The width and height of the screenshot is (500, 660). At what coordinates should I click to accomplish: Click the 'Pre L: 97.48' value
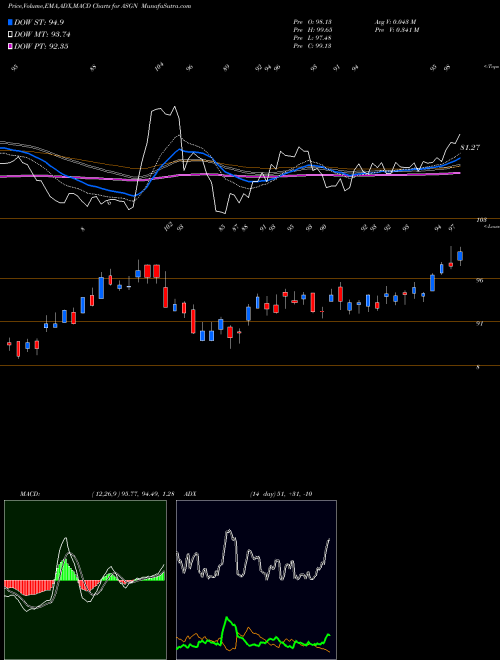(312, 38)
